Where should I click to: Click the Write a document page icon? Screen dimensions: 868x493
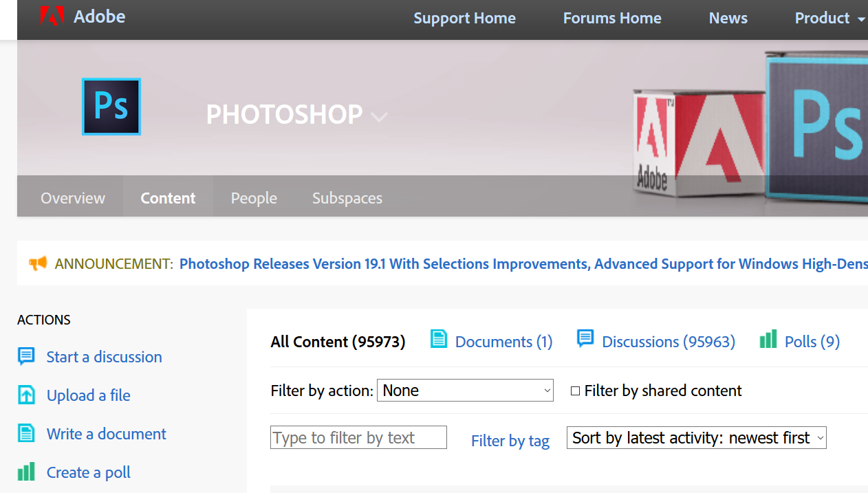coord(26,433)
